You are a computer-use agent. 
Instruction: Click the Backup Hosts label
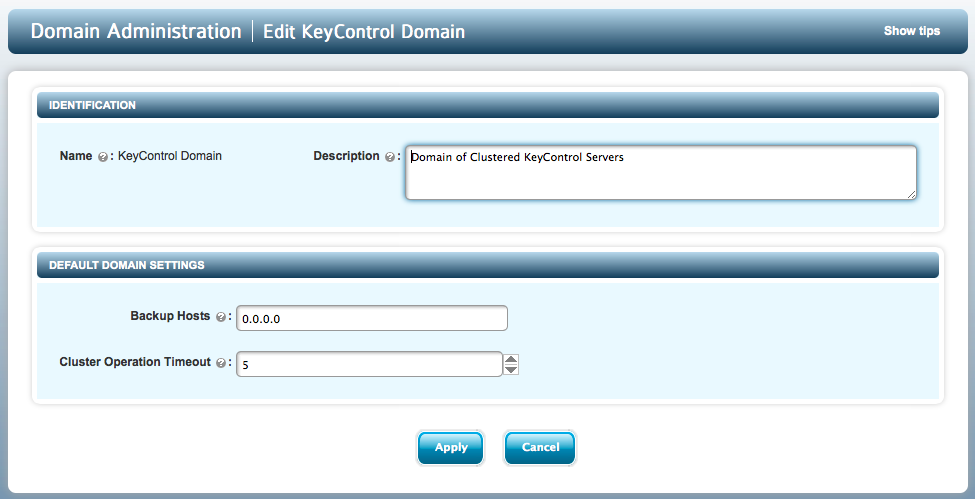[x=170, y=316]
